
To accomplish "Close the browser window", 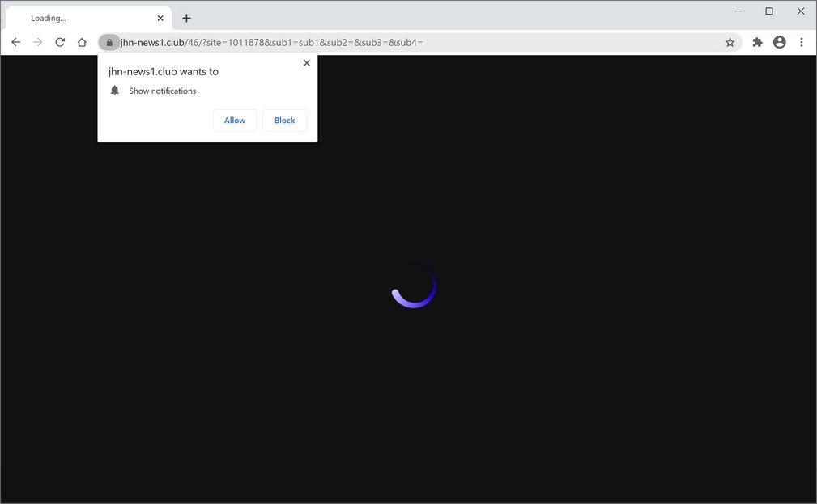I will [x=801, y=11].
